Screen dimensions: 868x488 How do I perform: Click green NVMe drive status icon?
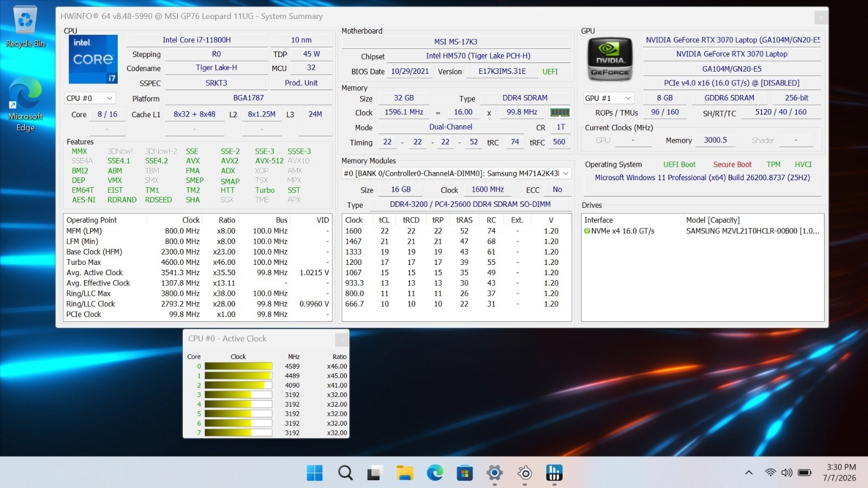(x=587, y=231)
